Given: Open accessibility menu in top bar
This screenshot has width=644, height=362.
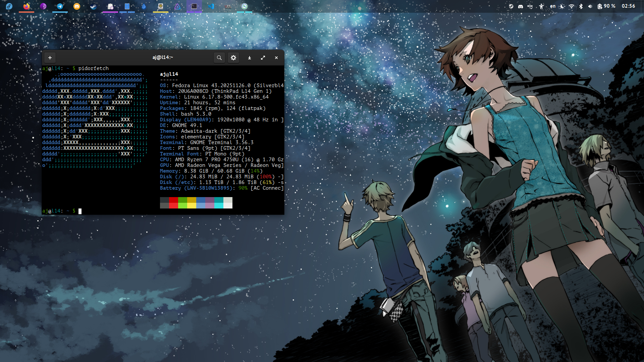Looking at the screenshot, I should pos(541,6).
